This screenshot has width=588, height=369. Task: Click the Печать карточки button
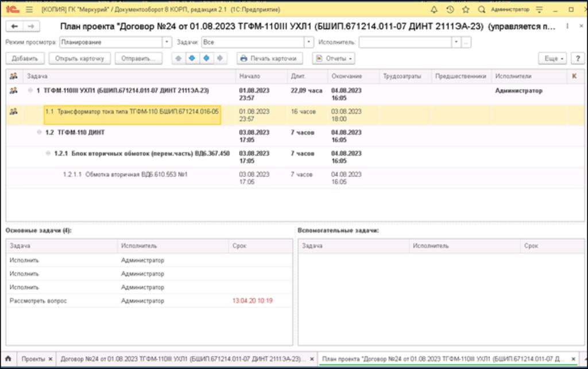(270, 59)
